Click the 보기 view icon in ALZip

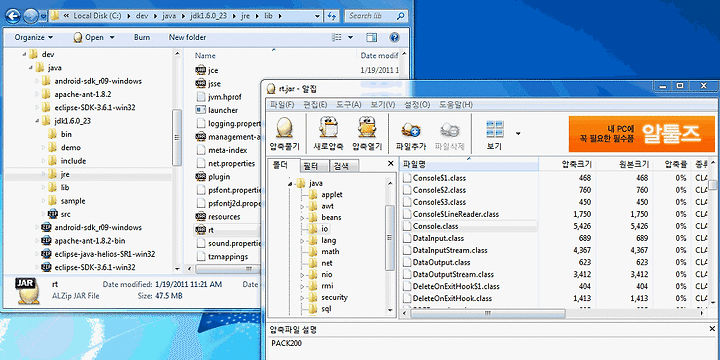pos(495,130)
